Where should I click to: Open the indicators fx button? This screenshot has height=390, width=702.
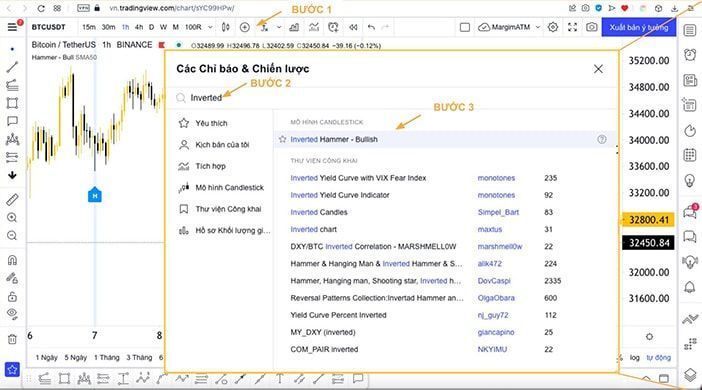pos(265,27)
